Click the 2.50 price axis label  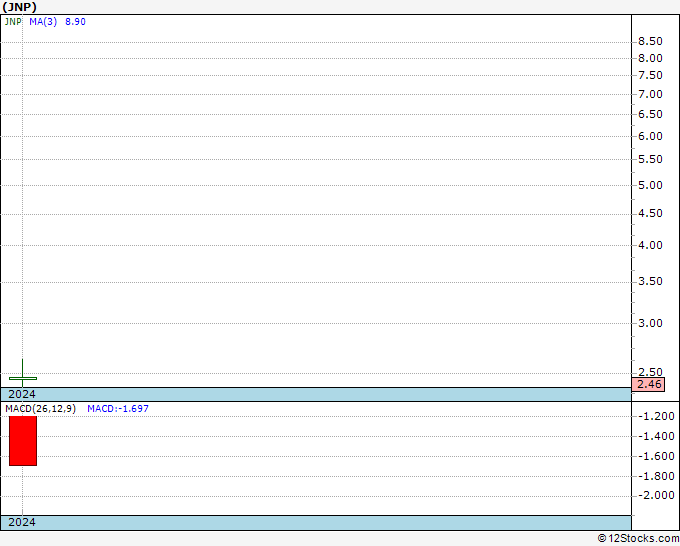650,372
